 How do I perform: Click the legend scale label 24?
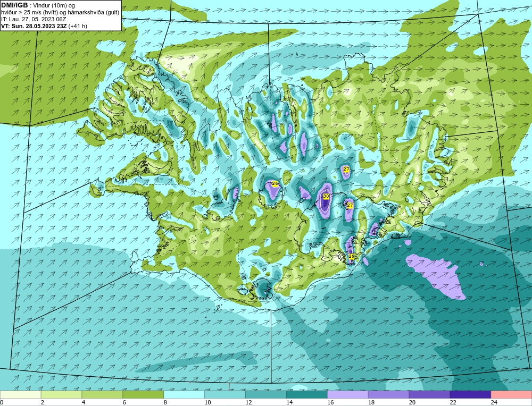coord(494,402)
